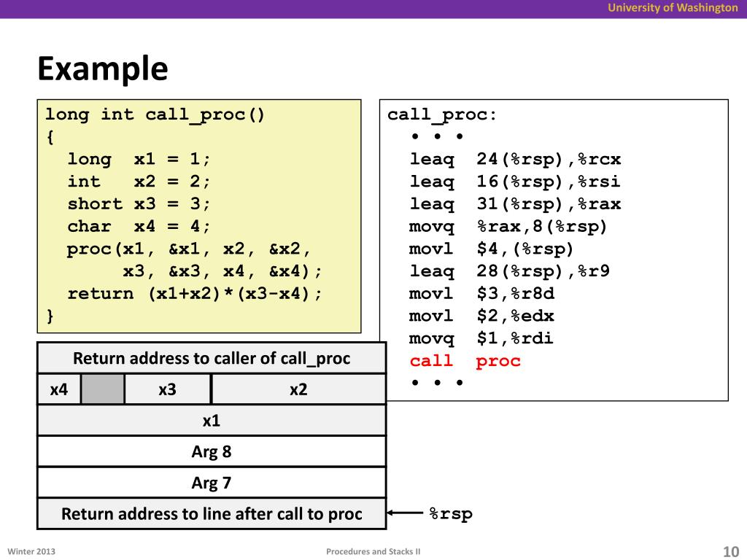Click 'movl $3,%r8d' instruction
The image size is (747, 560).
tap(482, 293)
